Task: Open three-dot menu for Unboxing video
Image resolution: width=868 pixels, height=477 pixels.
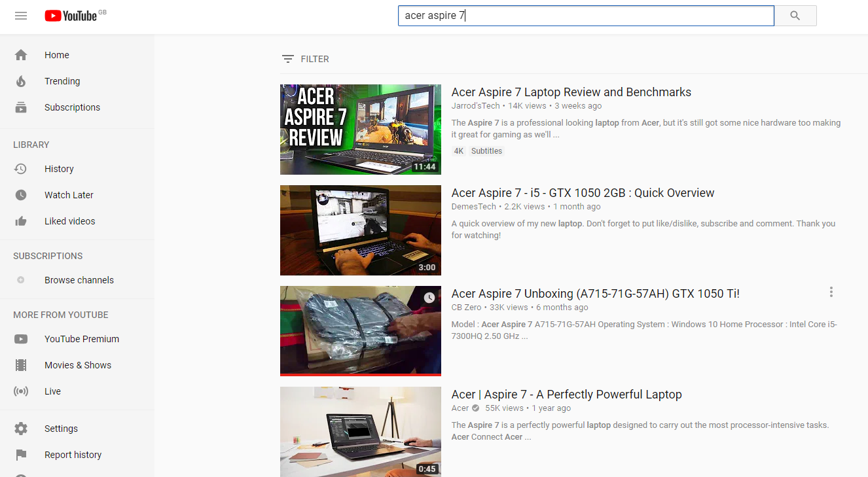Action: click(x=831, y=292)
